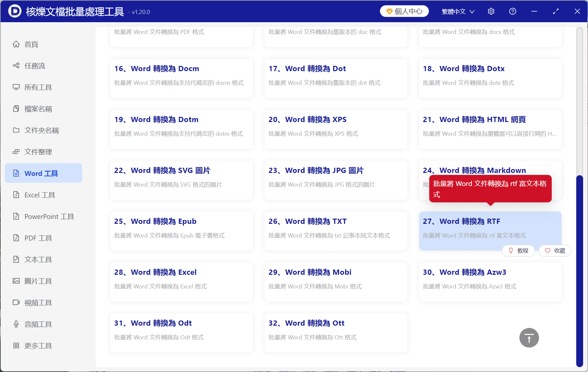588x372 pixels.
Task: Favorite the Word 轉換為 RTF tool with 收藏
Action: tap(555, 251)
